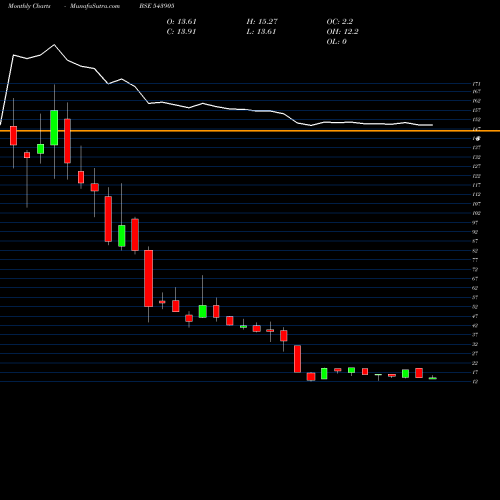This screenshot has height=500, width=500.
Task: Click the 157 price axis label
Action: [x=477, y=110]
